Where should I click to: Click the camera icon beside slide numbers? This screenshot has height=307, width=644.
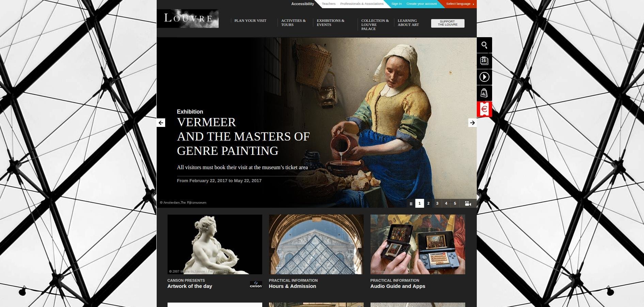[x=468, y=203]
